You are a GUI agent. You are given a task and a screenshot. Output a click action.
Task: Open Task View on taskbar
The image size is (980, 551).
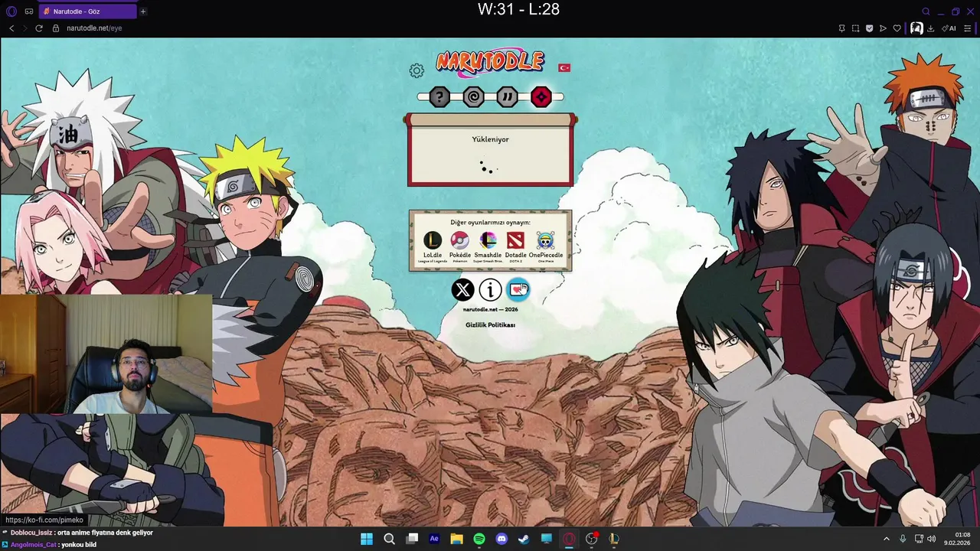412,539
